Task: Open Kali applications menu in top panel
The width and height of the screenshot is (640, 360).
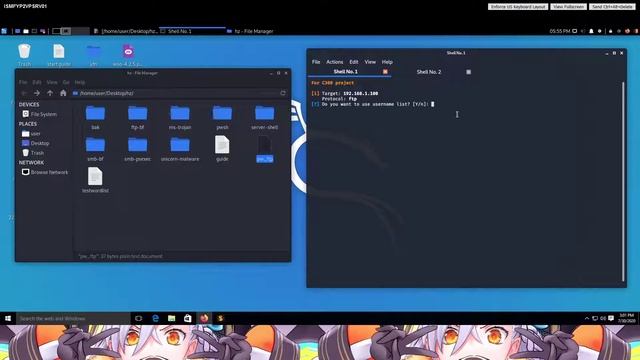Action: coord(4,31)
